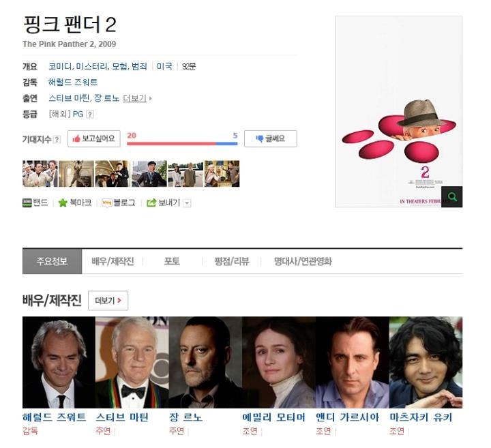Click the 밴드 share icon
The image size is (491, 448).
[x=27, y=203]
